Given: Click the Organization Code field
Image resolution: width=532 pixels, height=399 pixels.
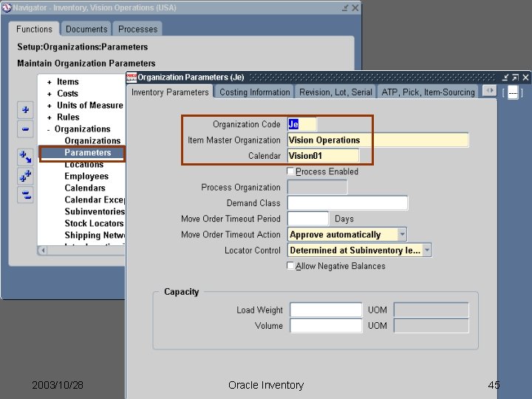Looking at the screenshot, I should pos(301,124).
